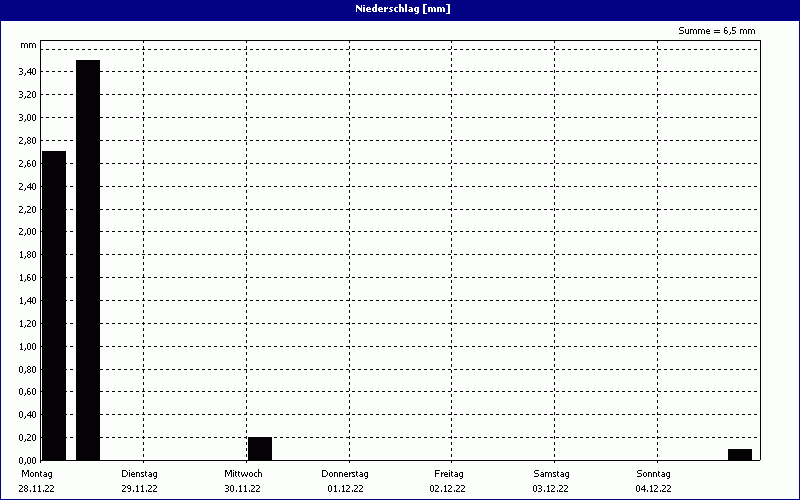
Task: Click the mm unit label on y-axis
Action: [29, 45]
